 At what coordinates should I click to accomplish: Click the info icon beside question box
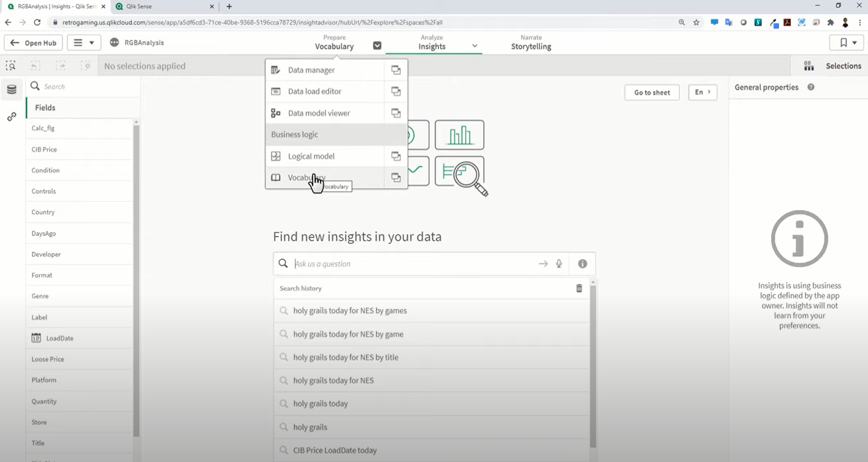pyautogui.click(x=582, y=263)
